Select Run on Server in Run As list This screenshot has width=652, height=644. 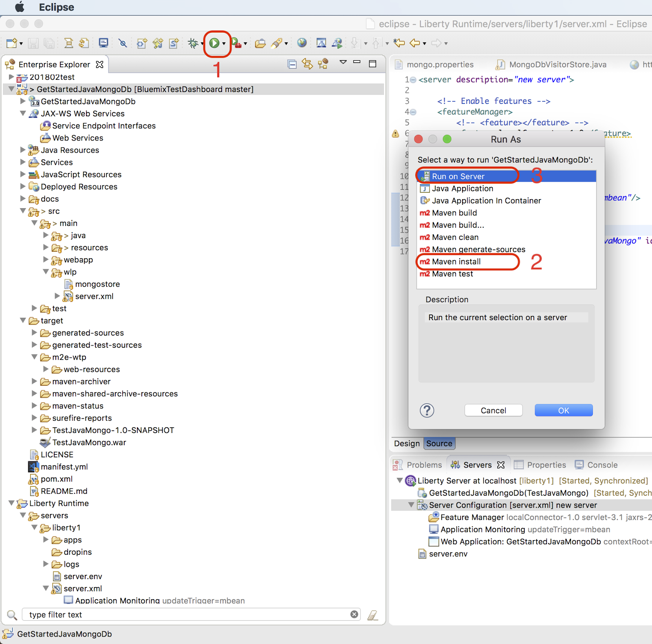pos(506,176)
